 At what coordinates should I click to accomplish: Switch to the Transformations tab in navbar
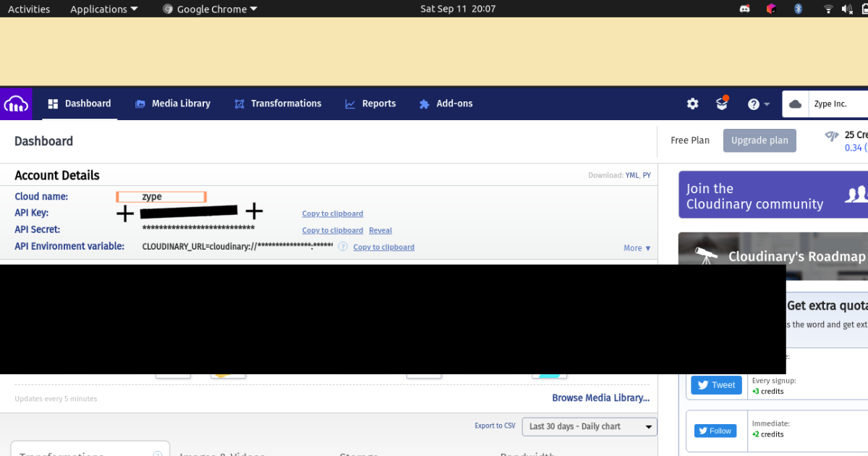pyautogui.click(x=278, y=104)
